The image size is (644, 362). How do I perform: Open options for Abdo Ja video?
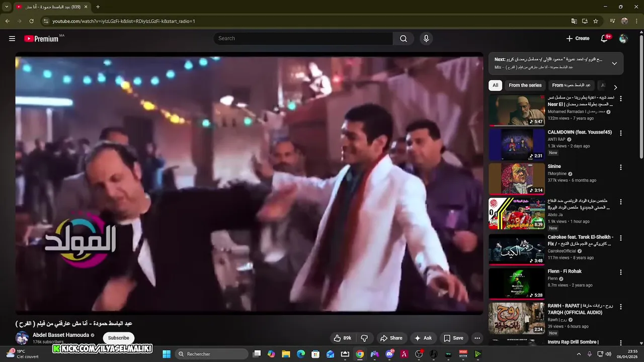pos(621,202)
